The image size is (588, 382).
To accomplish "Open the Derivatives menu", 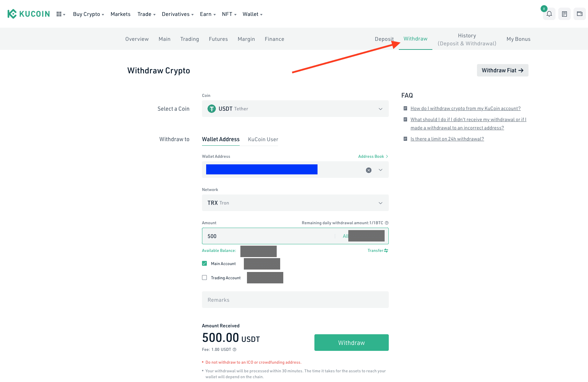I will click(178, 14).
